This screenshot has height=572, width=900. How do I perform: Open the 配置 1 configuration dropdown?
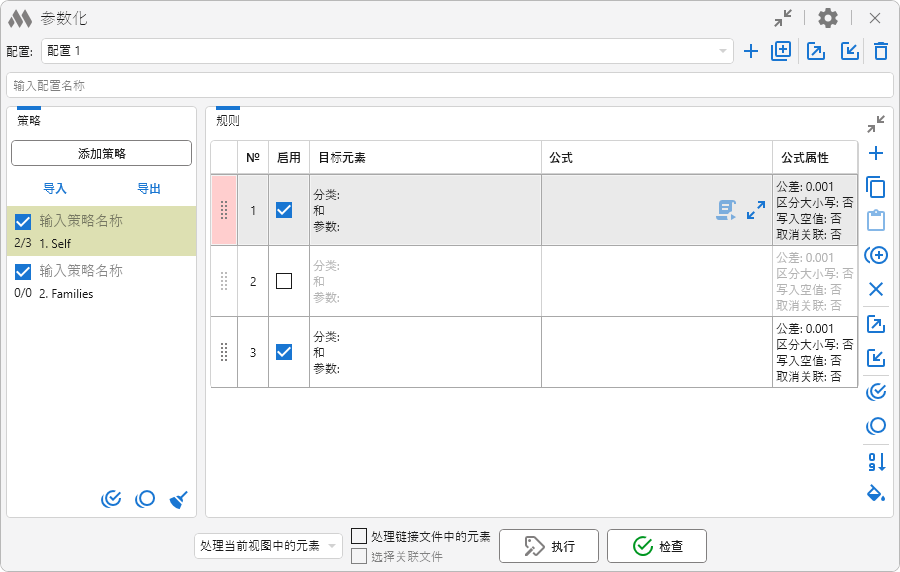(387, 51)
